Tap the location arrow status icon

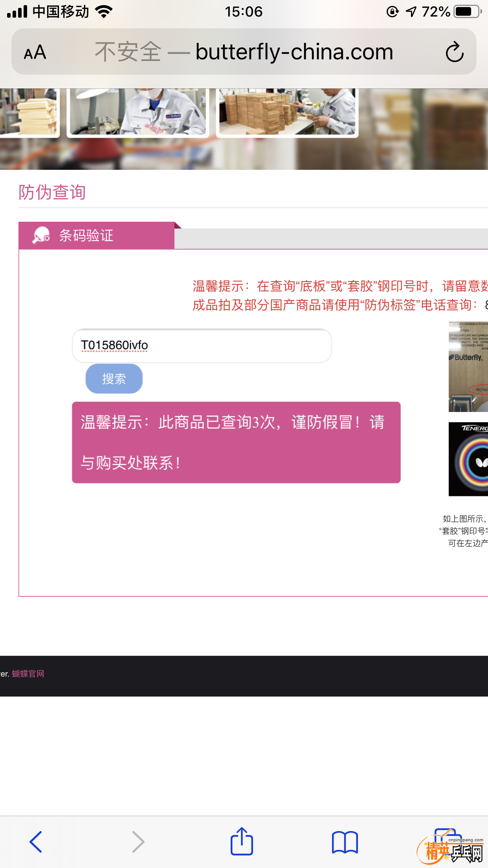(x=411, y=12)
